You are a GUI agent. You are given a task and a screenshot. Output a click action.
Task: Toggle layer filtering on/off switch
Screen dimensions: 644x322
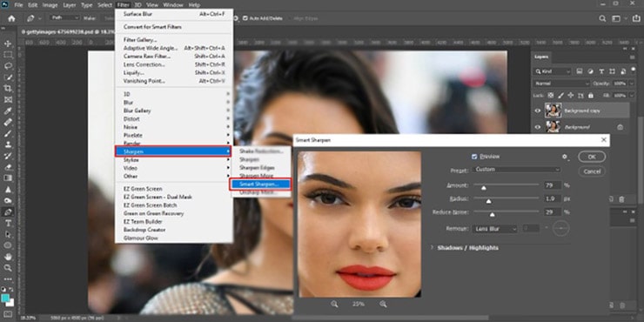point(634,71)
